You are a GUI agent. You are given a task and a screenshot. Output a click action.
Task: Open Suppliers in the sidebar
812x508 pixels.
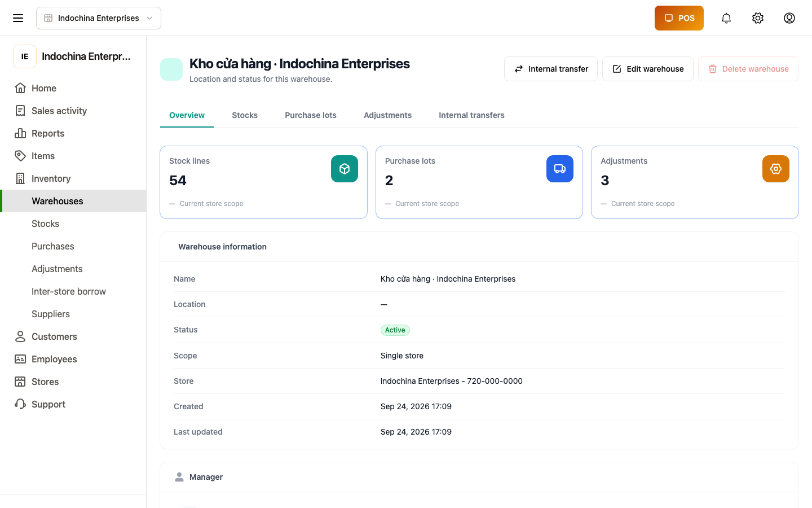(x=74, y=314)
